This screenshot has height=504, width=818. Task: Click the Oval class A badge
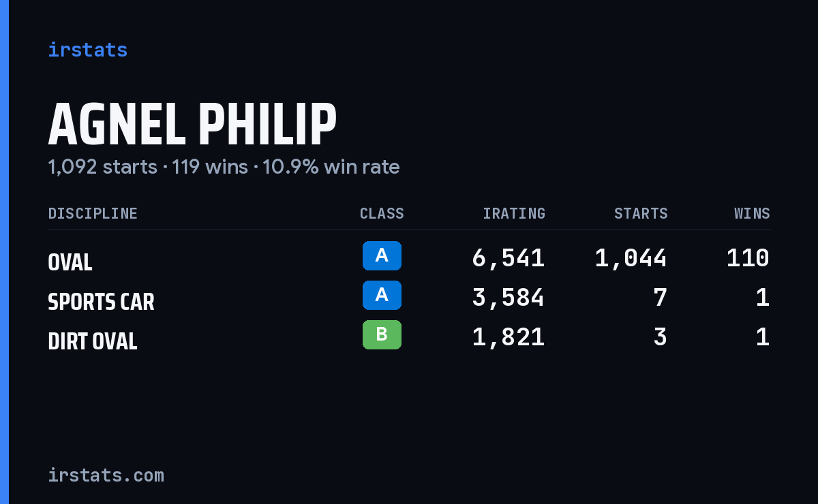(382, 255)
